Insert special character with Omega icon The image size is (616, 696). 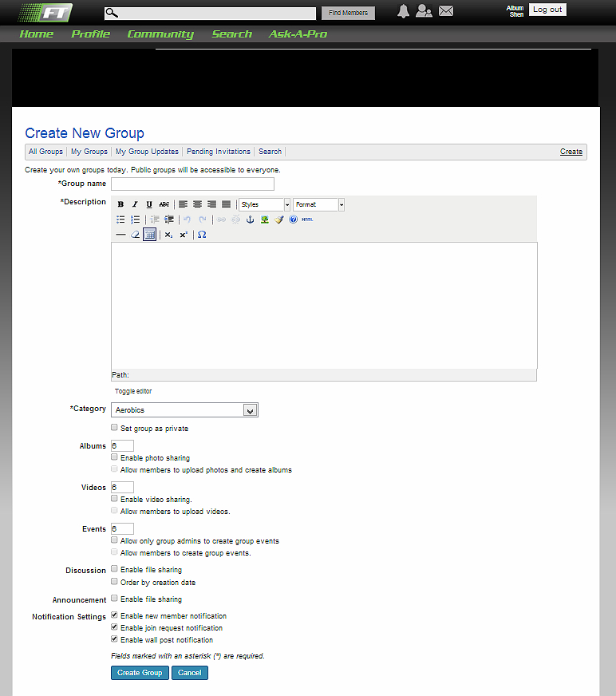202,235
